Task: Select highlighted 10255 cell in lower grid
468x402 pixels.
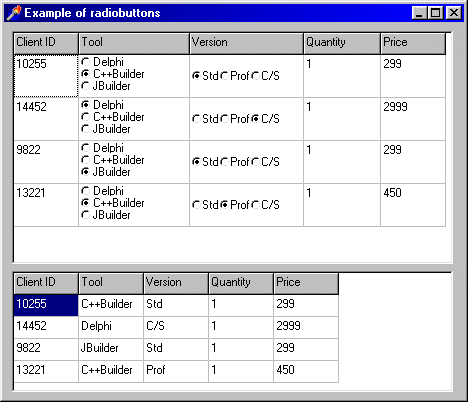Action: pos(46,305)
